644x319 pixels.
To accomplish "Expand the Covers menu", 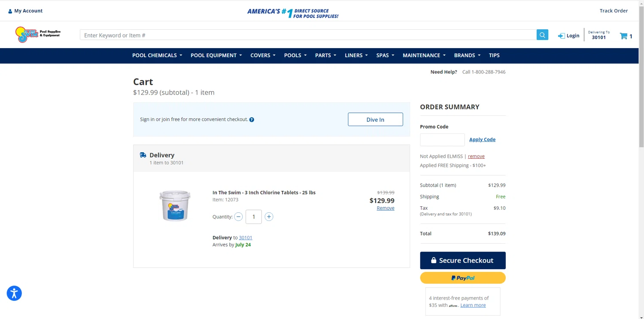I will pos(263,55).
